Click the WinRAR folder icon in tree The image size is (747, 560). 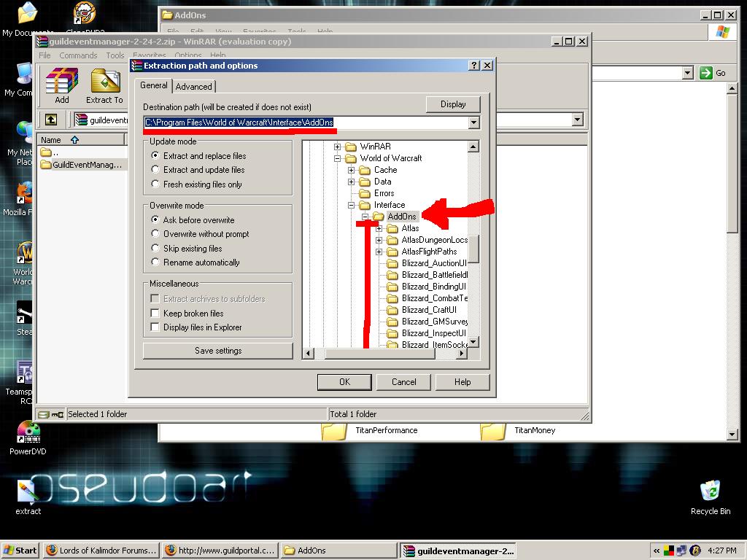coord(351,146)
